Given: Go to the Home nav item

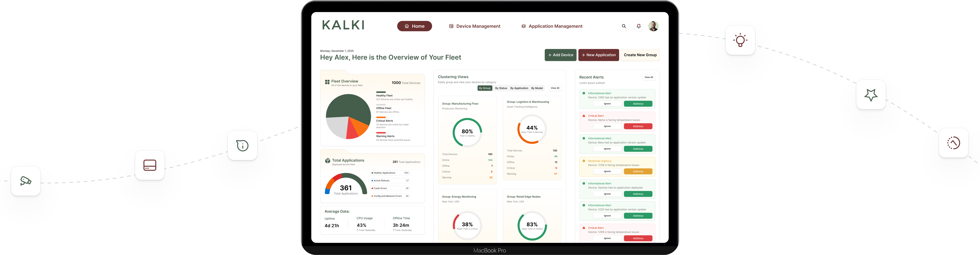Looking at the screenshot, I should click(x=414, y=26).
